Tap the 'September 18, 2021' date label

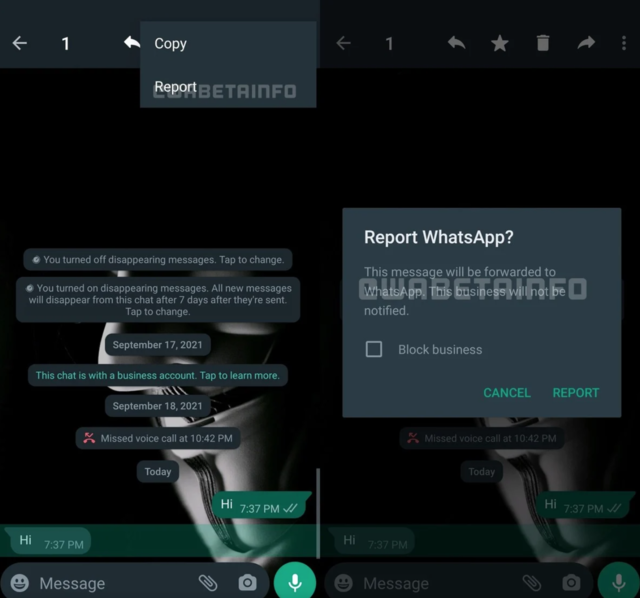coord(158,406)
